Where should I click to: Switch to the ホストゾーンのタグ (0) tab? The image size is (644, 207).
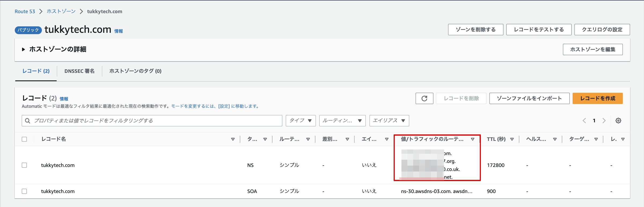(135, 71)
